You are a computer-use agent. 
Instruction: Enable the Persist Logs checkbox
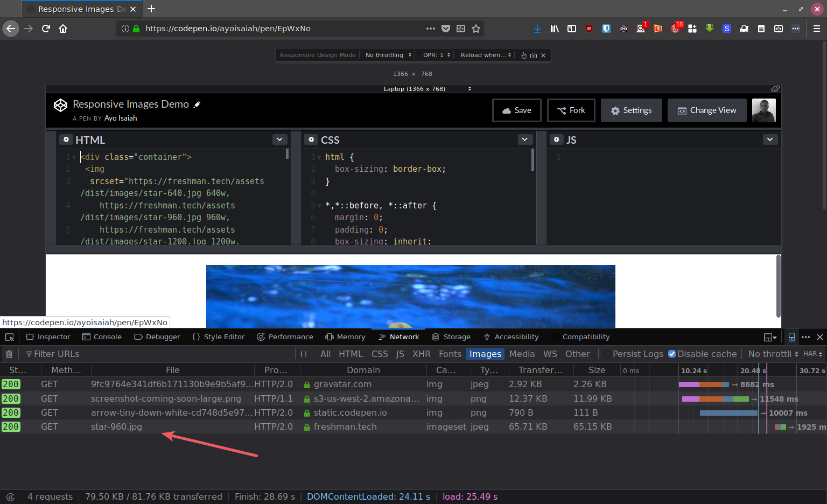[x=607, y=354]
